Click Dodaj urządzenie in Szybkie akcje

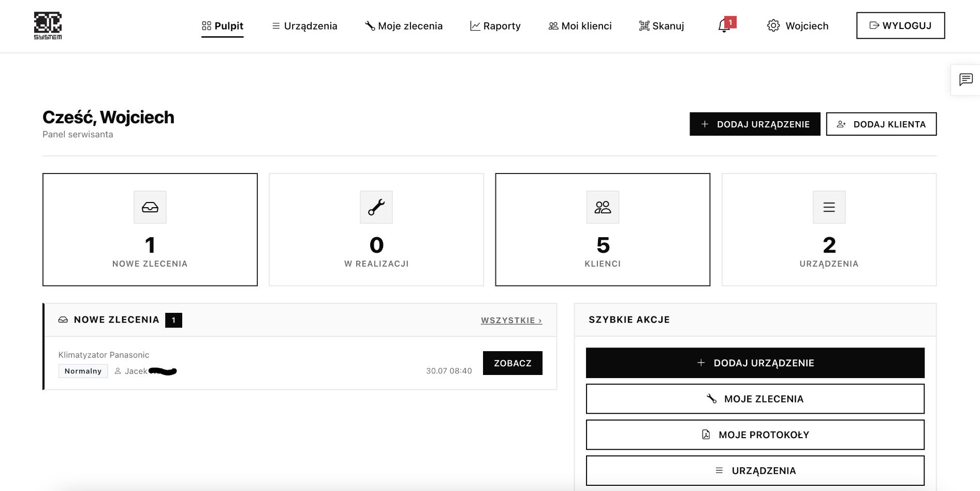(x=755, y=363)
